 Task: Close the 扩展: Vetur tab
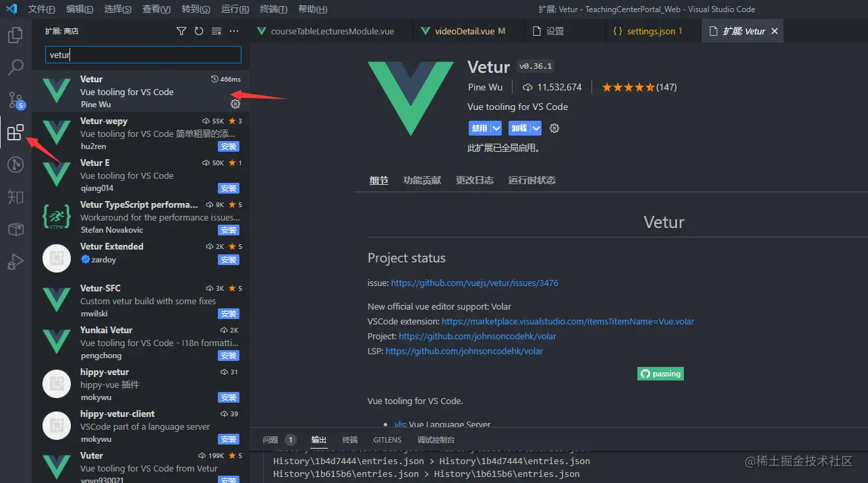(x=774, y=31)
